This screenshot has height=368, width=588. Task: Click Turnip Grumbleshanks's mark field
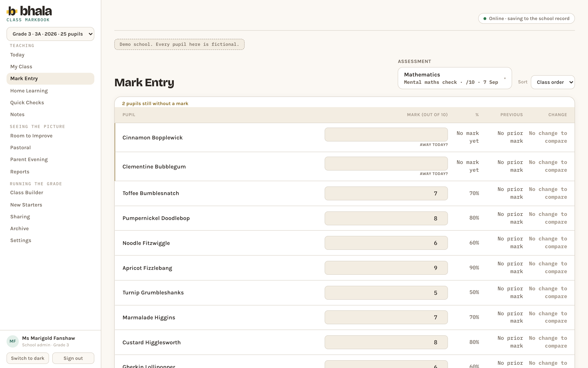(386, 293)
